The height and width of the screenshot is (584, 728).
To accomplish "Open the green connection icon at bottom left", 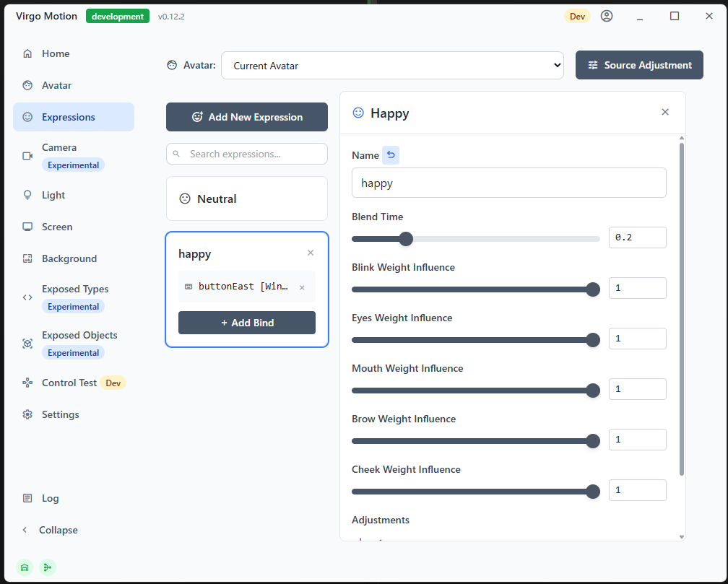I will (48, 567).
